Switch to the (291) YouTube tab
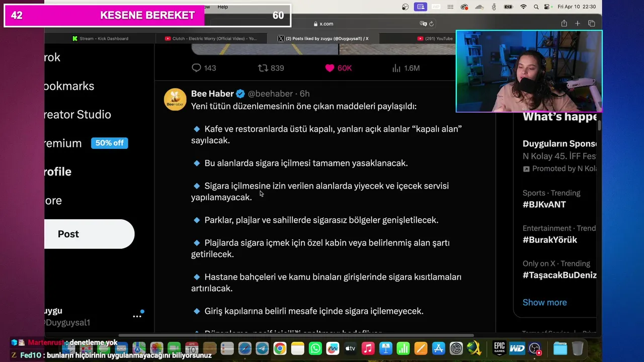The image size is (644, 362). 435,38
